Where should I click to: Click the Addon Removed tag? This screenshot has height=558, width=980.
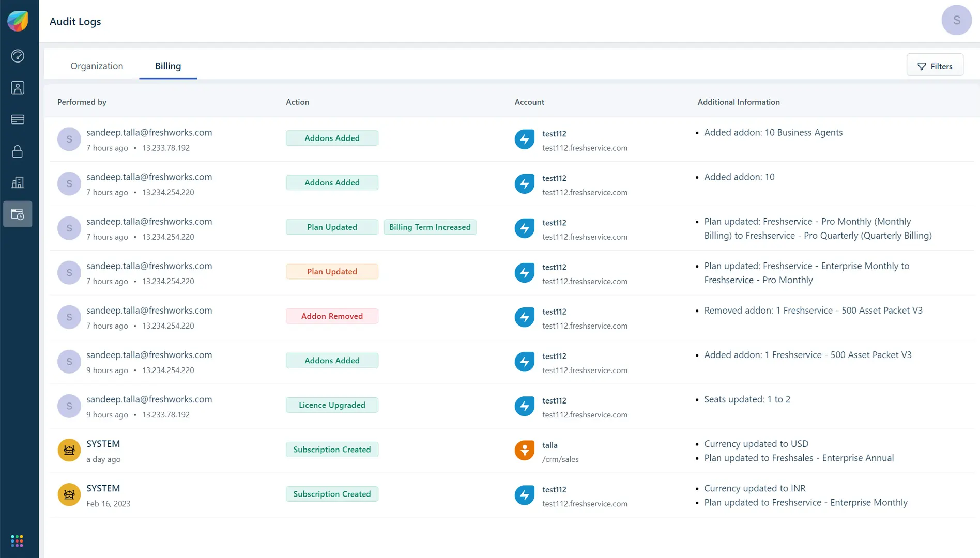(x=332, y=316)
